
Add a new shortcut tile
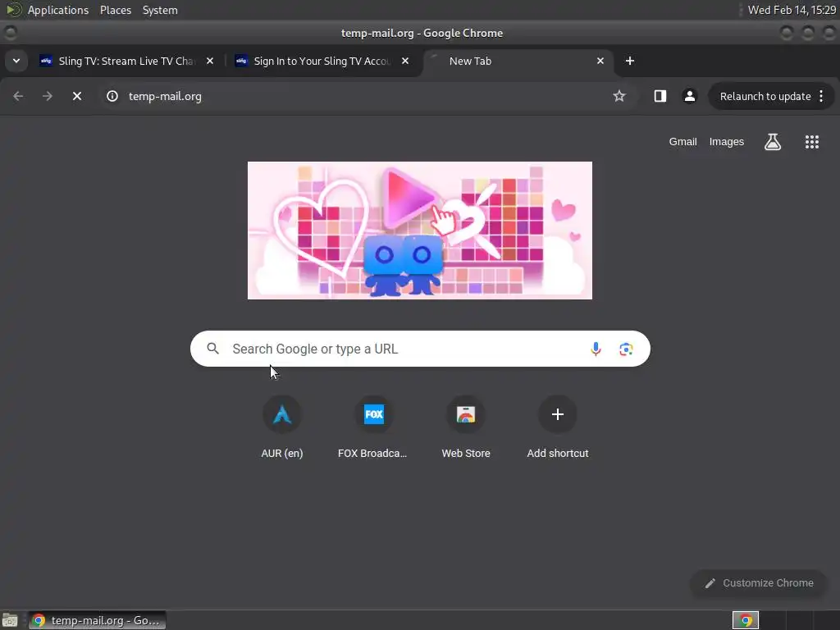pos(557,427)
